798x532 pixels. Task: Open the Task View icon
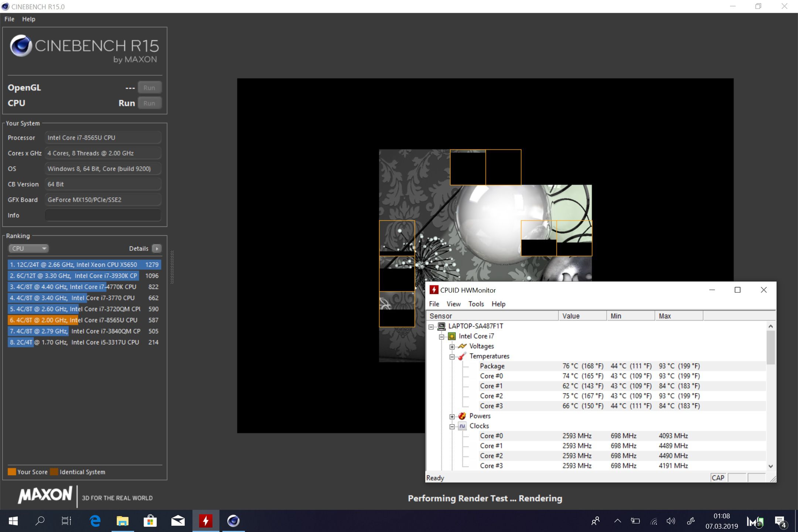point(66,521)
